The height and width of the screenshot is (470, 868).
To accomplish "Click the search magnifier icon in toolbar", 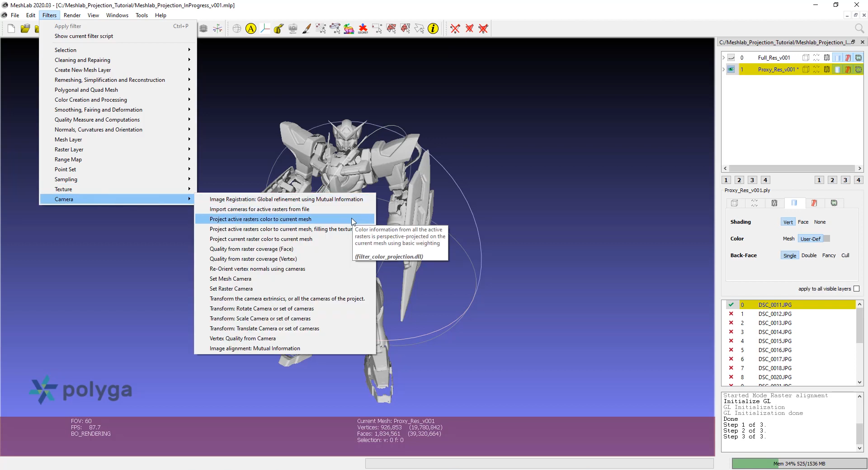I will click(x=859, y=29).
